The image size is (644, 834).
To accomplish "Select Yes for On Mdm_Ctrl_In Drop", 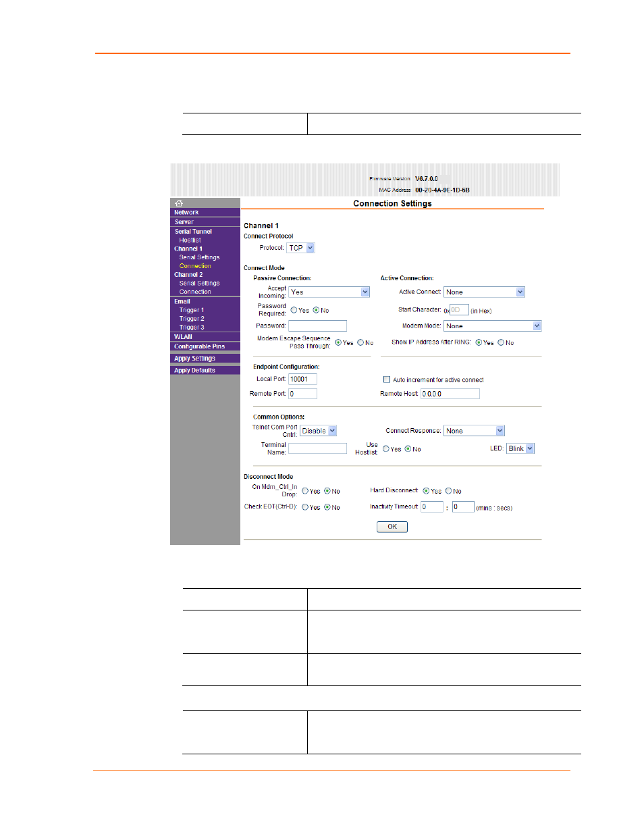I will [x=305, y=492].
